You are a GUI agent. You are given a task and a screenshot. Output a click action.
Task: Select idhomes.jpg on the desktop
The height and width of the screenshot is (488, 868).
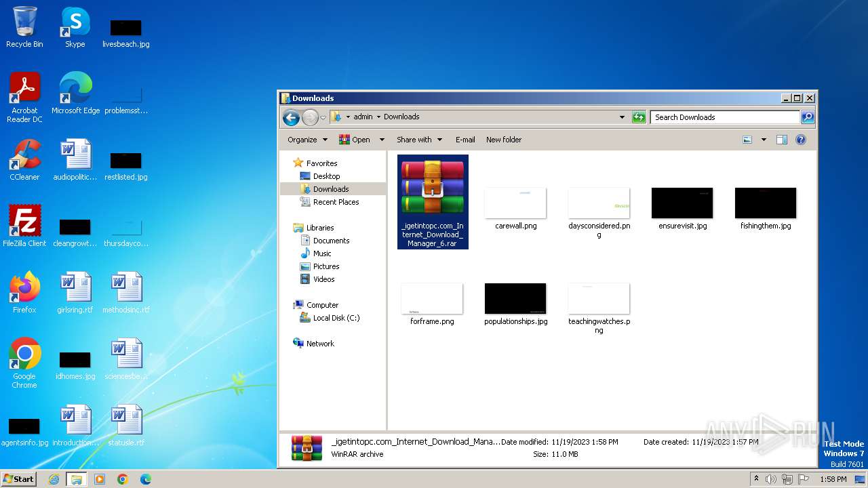[x=75, y=365]
